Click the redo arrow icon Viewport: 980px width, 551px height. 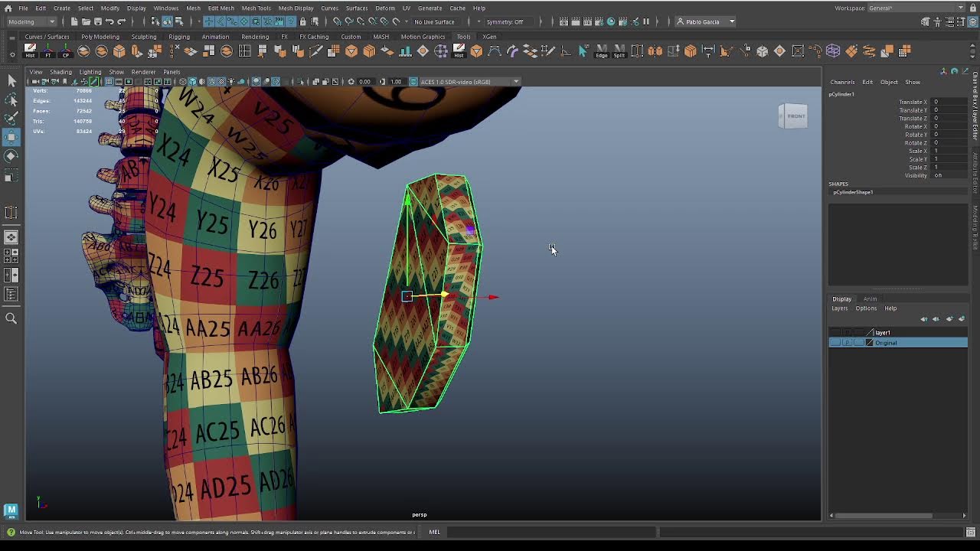[x=121, y=21]
